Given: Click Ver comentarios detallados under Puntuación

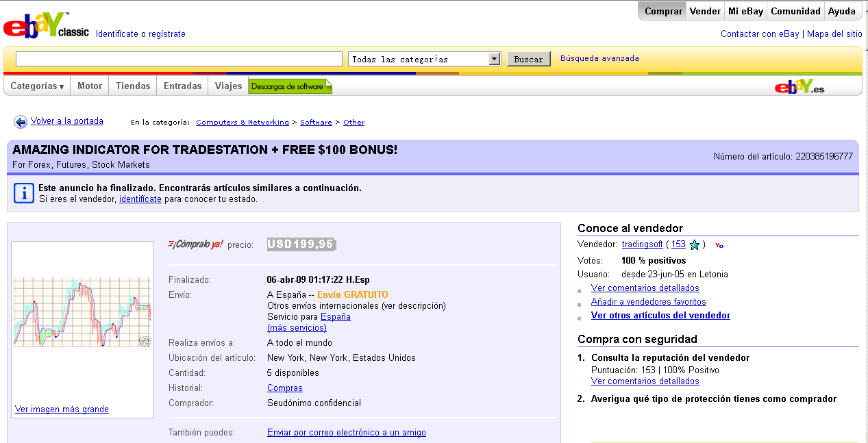Looking at the screenshot, I should click(x=645, y=381).
